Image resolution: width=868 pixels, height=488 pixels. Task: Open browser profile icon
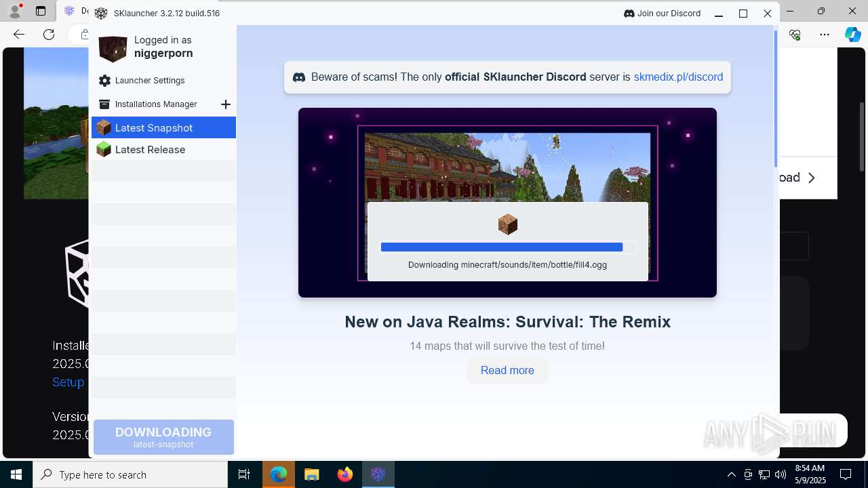pyautogui.click(x=15, y=12)
